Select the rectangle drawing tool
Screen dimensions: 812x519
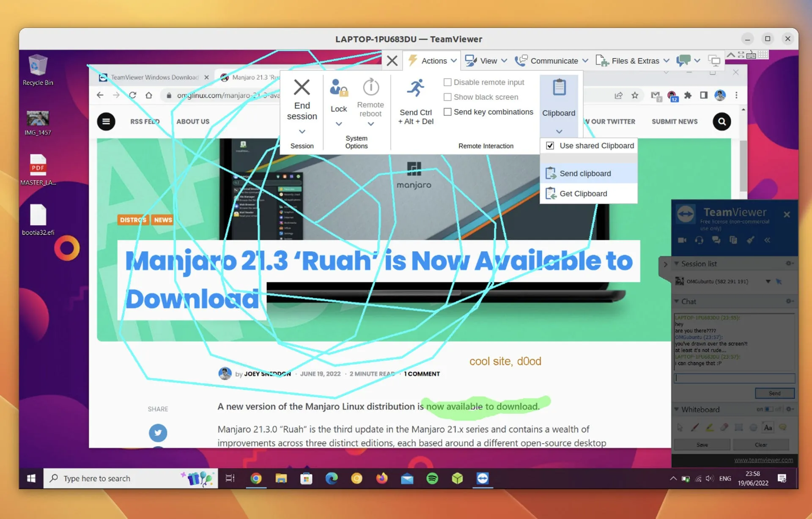[738, 428]
